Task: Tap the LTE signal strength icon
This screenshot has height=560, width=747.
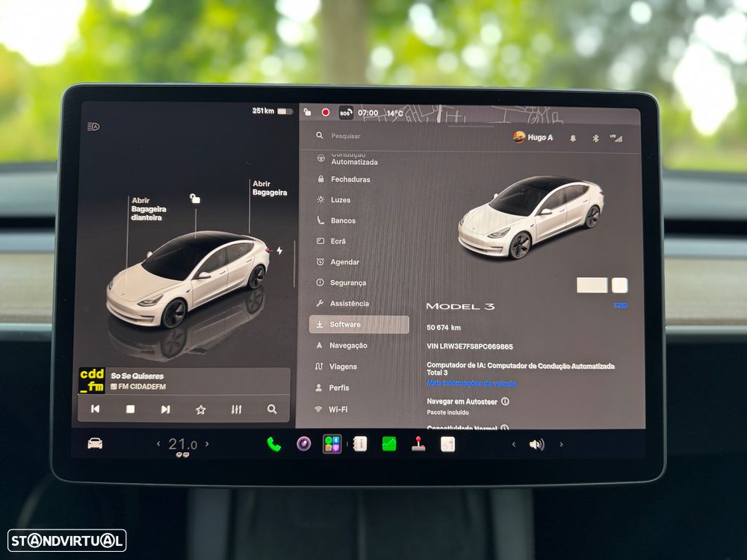Action: [616, 138]
